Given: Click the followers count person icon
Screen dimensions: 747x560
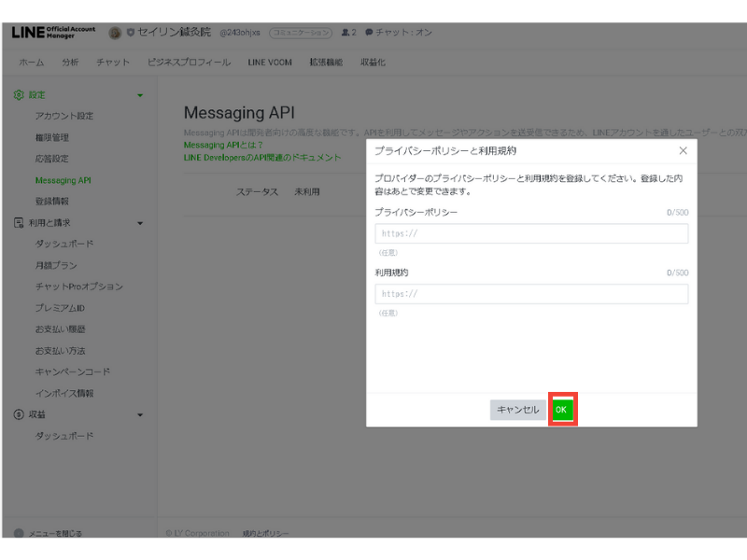Looking at the screenshot, I should pyautogui.click(x=345, y=33).
